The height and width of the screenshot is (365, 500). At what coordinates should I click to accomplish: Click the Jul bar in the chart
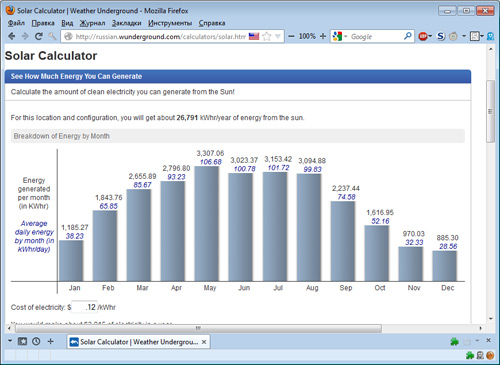click(275, 227)
